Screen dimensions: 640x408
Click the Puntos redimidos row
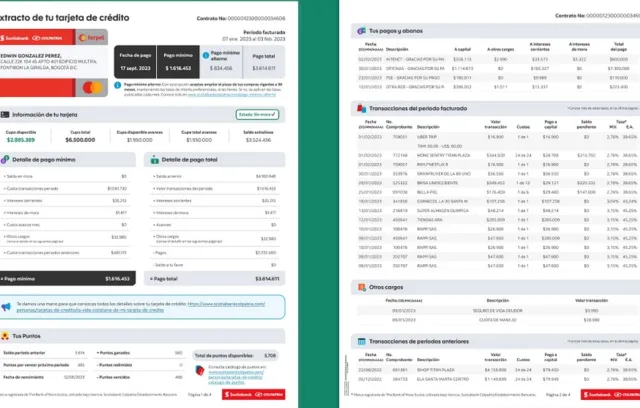coord(139,365)
